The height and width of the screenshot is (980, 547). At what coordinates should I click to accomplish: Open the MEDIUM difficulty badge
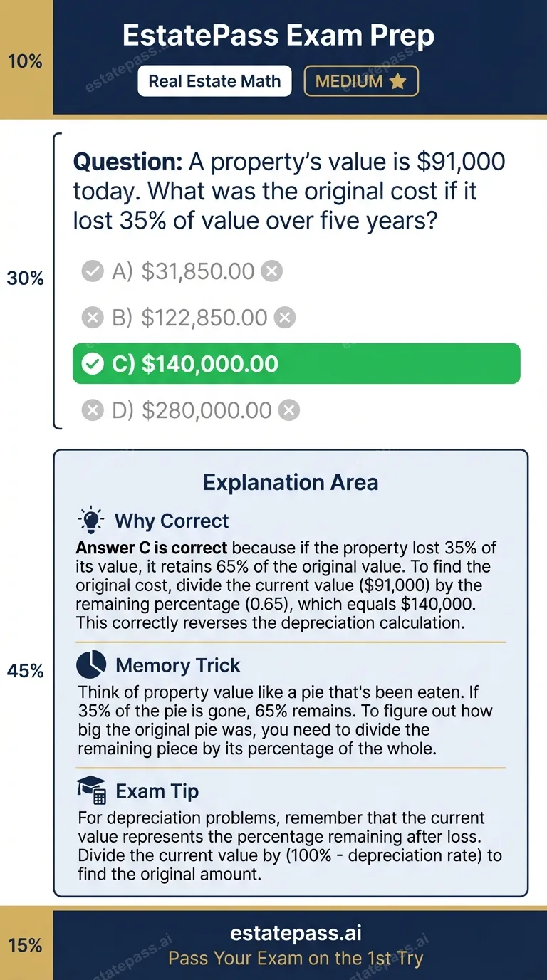361,80
